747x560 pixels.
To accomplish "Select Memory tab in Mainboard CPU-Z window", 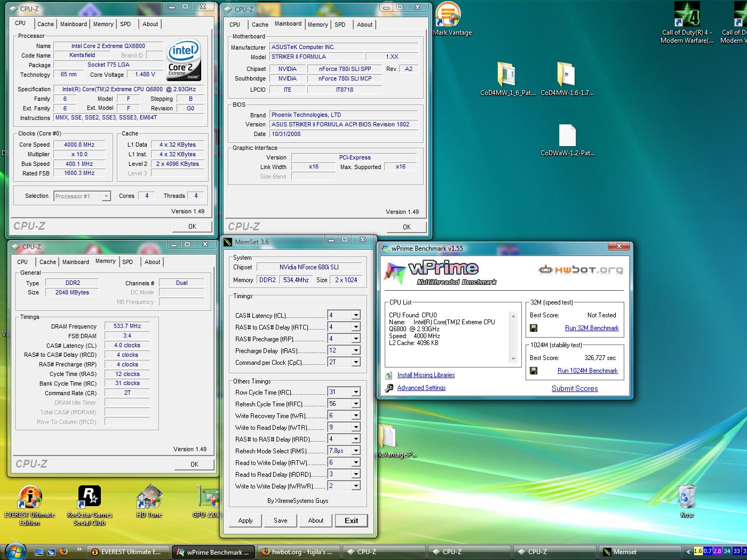I will click(317, 25).
